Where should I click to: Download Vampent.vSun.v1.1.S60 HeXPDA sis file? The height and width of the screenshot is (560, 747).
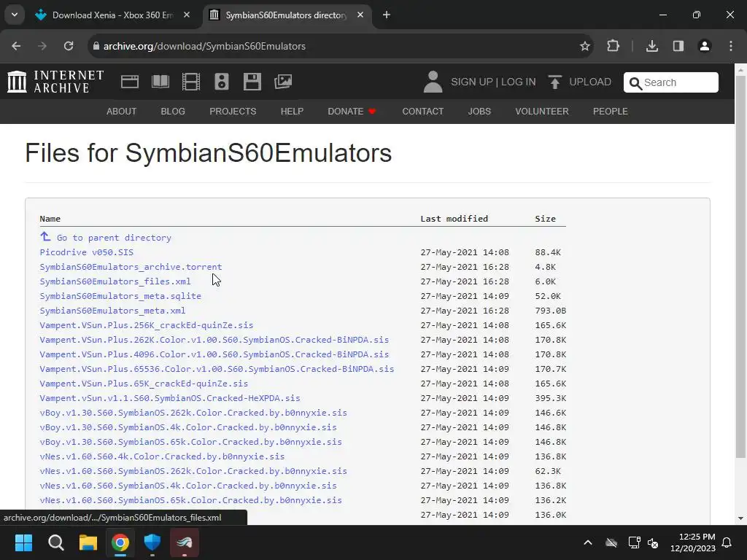point(169,398)
